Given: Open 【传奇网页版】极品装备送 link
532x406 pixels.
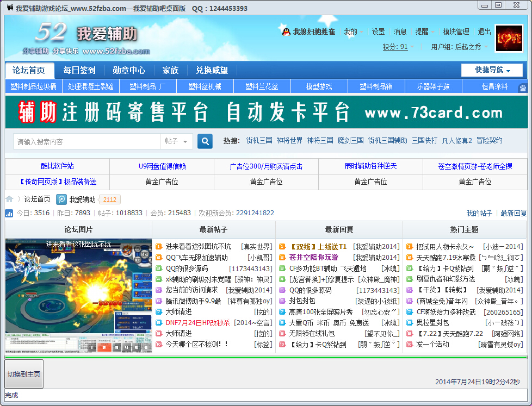Looking at the screenshot, I should 57,182.
